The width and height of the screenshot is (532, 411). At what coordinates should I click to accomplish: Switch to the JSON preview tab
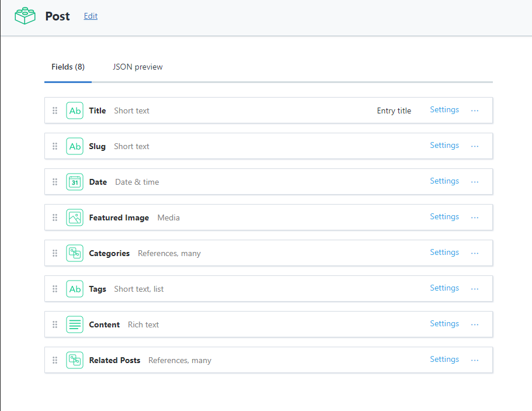[137, 67]
